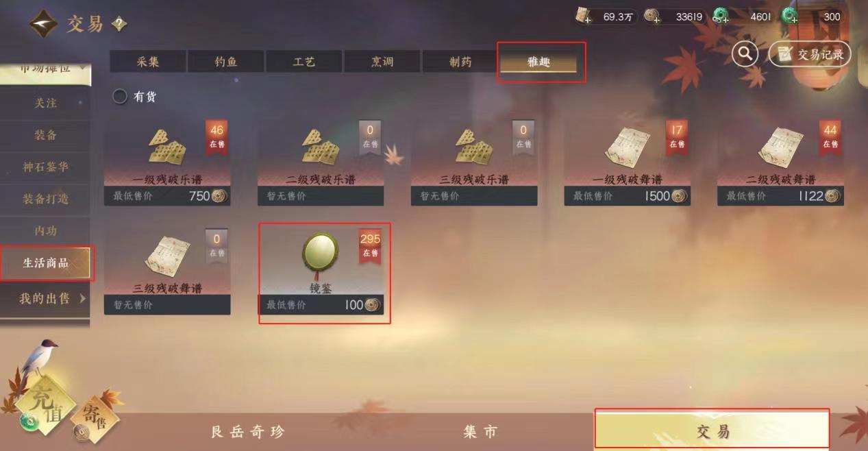
Task: Switch to the 钓鱼 tab
Action: 225,62
